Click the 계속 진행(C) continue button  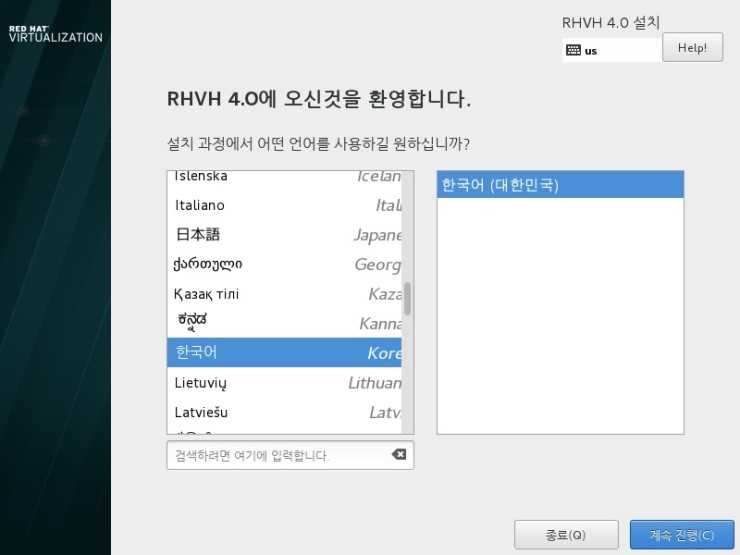coord(682,535)
